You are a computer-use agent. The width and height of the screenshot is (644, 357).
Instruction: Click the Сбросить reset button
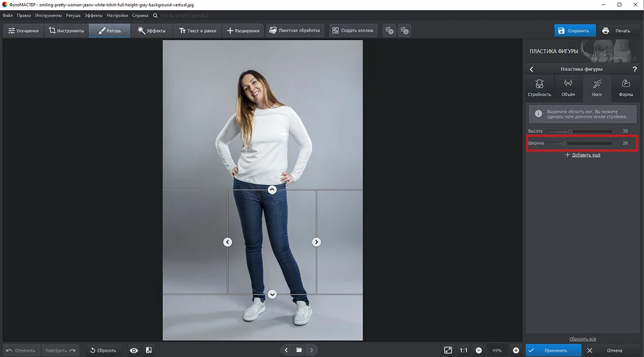104,351
